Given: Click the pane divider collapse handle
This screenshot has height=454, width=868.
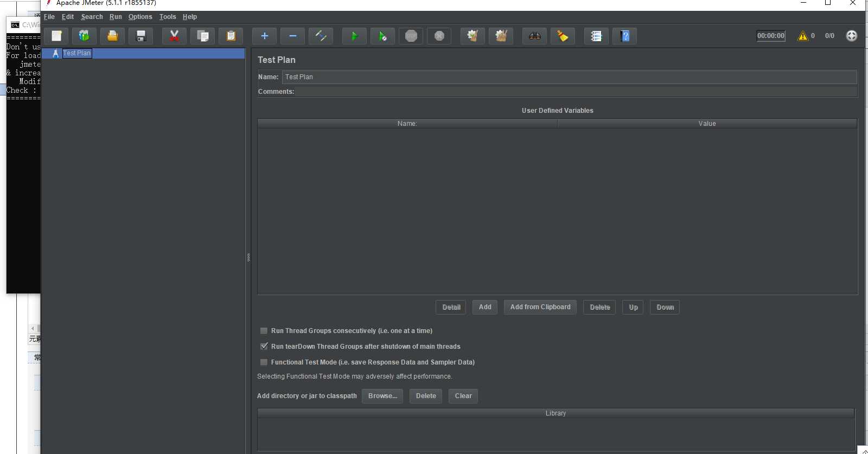Looking at the screenshot, I should pos(248,258).
